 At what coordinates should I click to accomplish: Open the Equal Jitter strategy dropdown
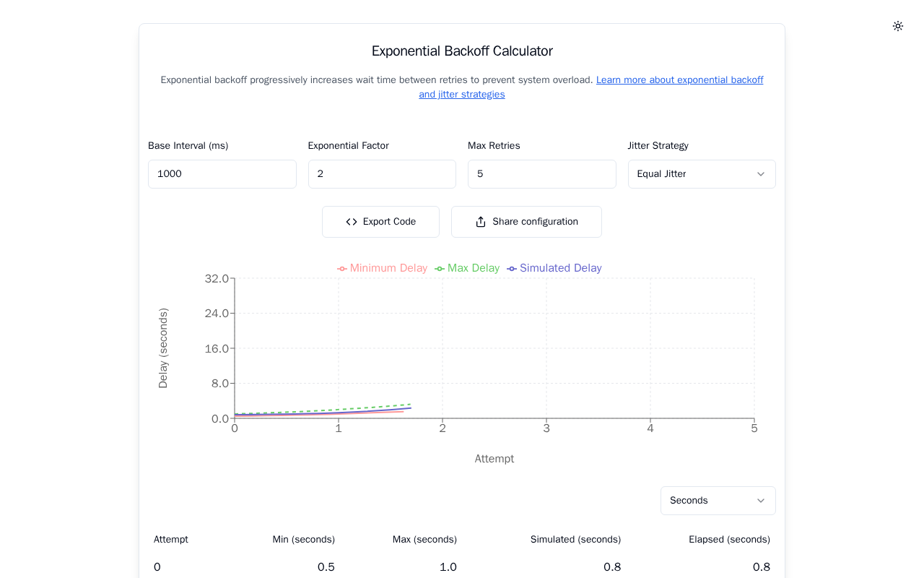tap(701, 174)
